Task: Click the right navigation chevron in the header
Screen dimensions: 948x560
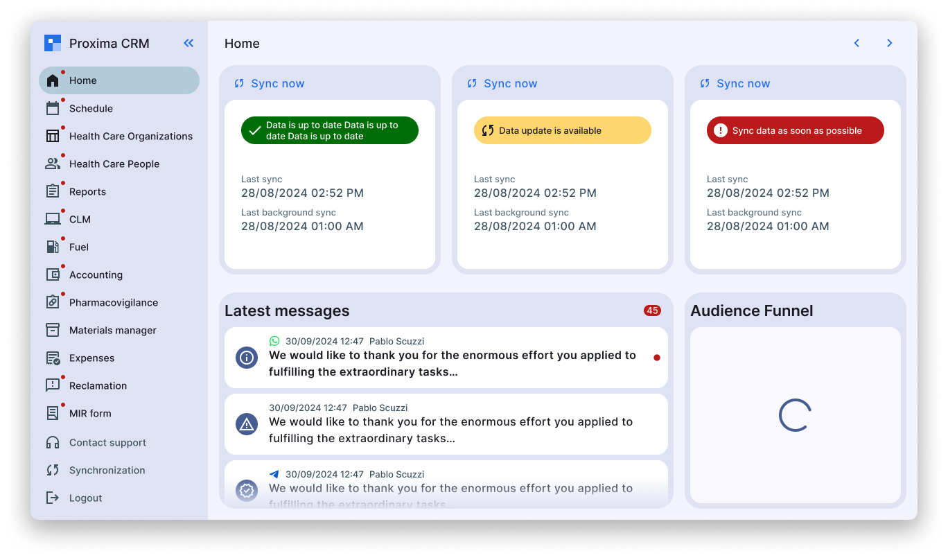Action: [x=890, y=42]
